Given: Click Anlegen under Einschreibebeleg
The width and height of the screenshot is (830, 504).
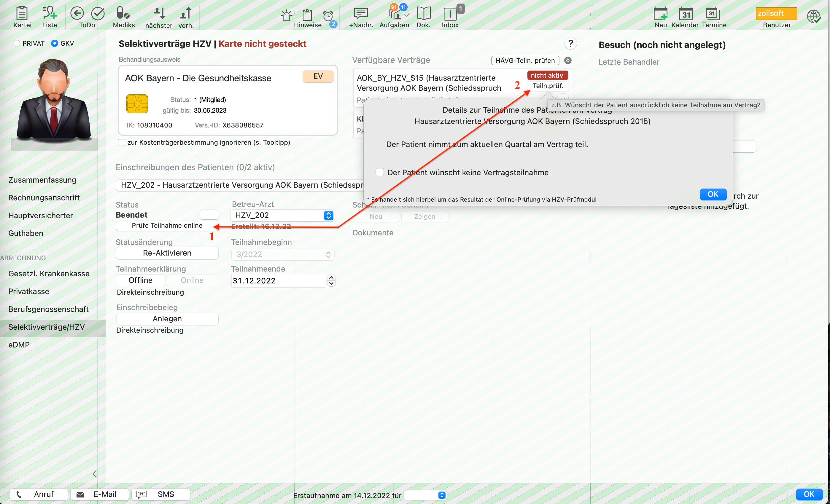Looking at the screenshot, I should (x=167, y=318).
